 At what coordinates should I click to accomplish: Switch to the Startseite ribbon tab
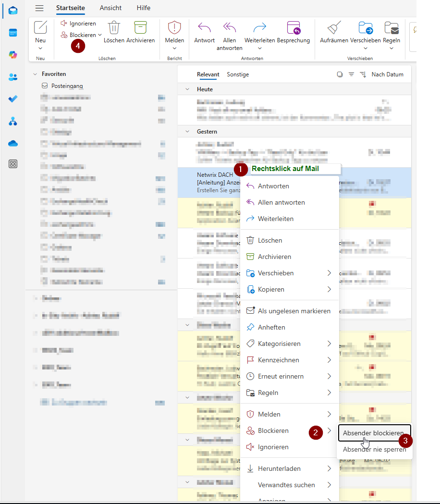(71, 8)
